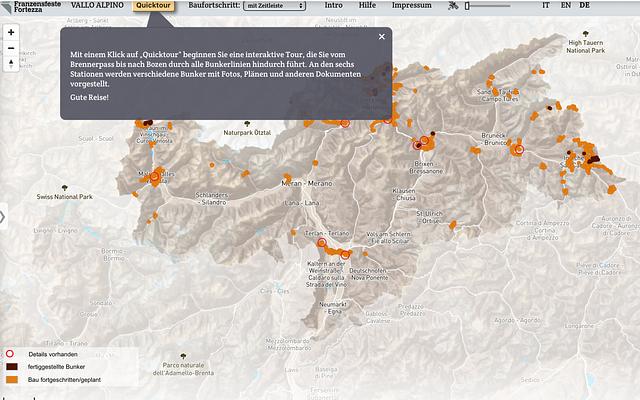Select German (DE) language

(585, 6)
